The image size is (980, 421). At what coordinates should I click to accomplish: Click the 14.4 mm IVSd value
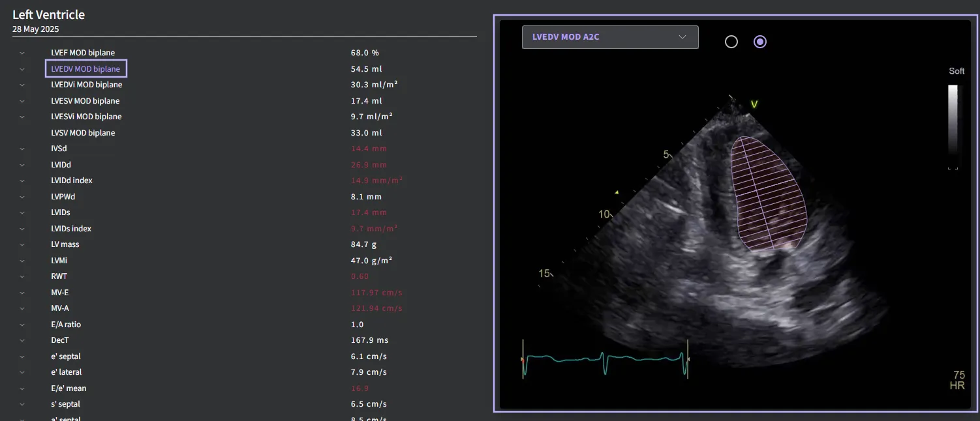tap(369, 149)
